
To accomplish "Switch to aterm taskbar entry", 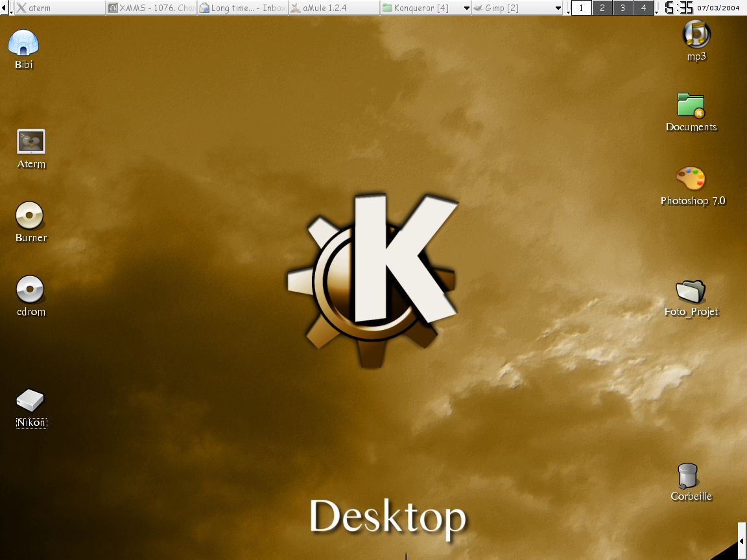I will coord(60,8).
